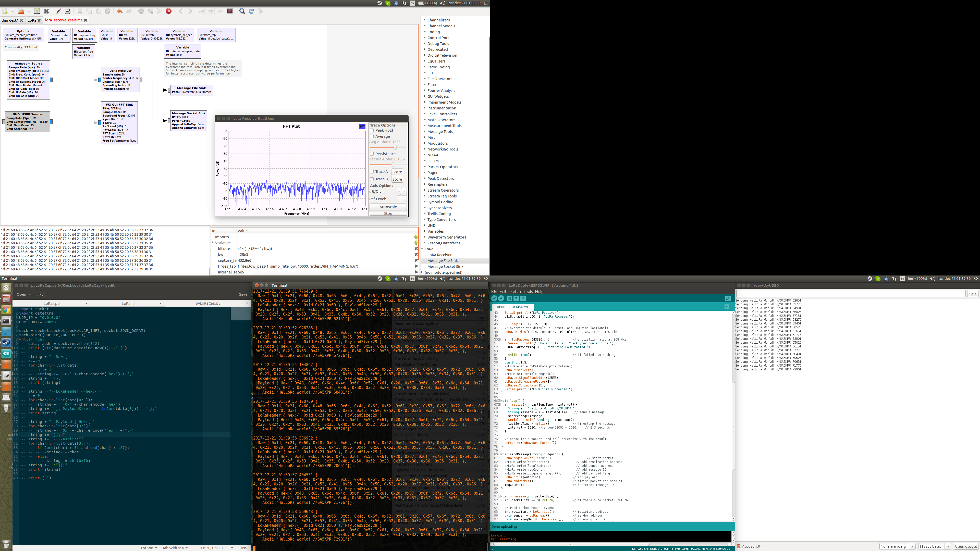Open Arduino File menu
This screenshot has width=980, height=551.
coord(494,292)
